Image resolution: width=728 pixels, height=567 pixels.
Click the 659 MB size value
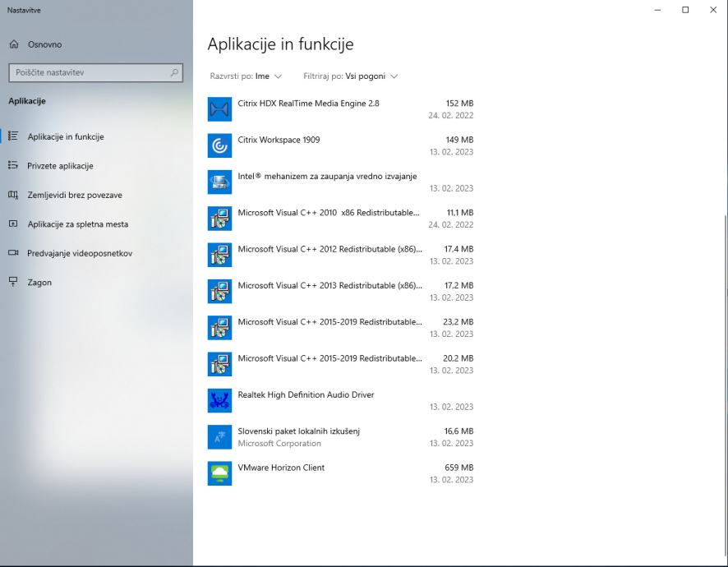pyautogui.click(x=458, y=468)
